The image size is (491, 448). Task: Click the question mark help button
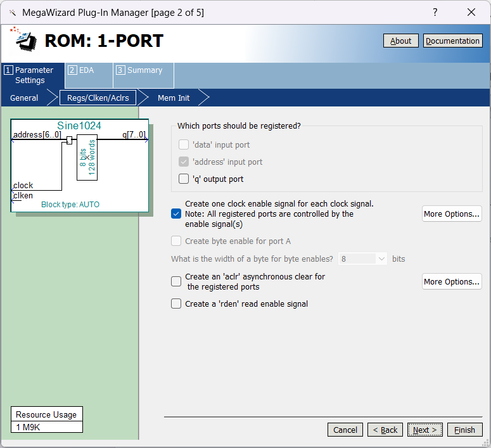click(x=435, y=12)
